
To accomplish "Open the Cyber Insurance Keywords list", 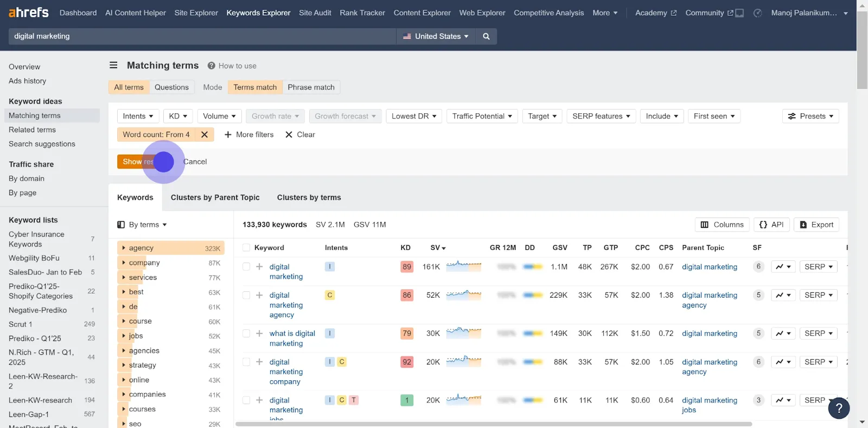I will pos(36,239).
